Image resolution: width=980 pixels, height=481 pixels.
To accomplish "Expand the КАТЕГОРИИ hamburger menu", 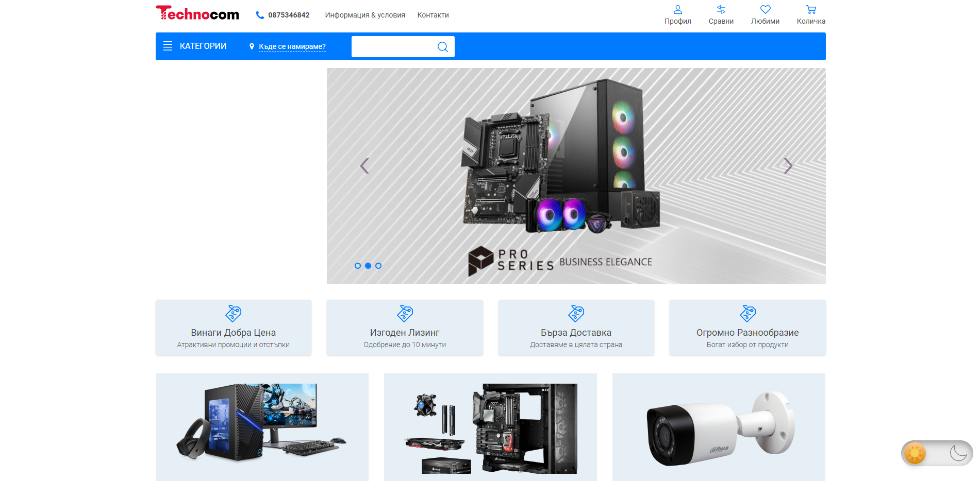I will click(x=168, y=46).
